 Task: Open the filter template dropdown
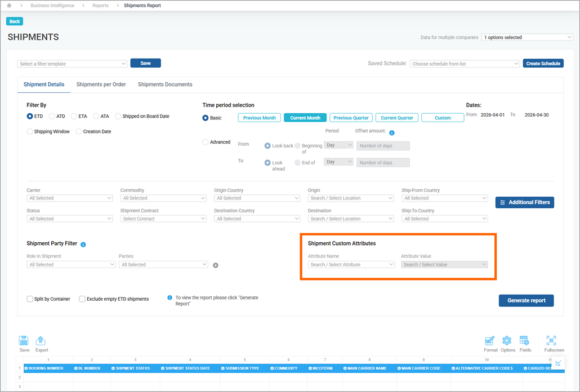coord(72,64)
